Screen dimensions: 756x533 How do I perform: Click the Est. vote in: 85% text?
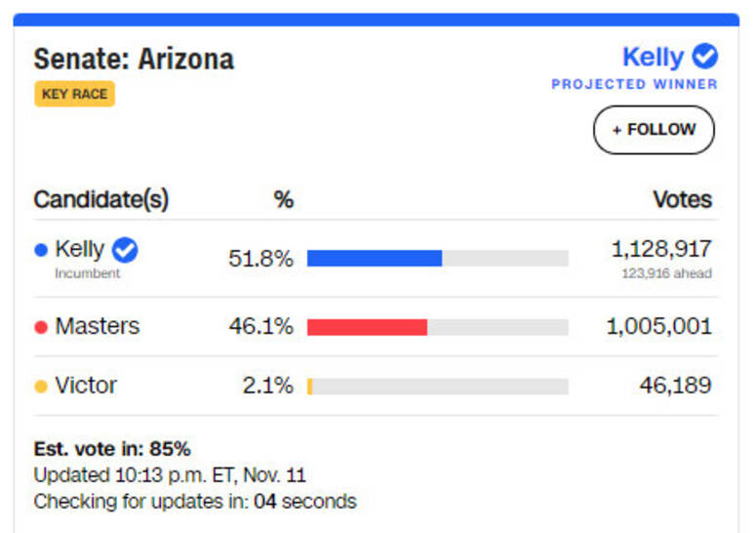[112, 449]
